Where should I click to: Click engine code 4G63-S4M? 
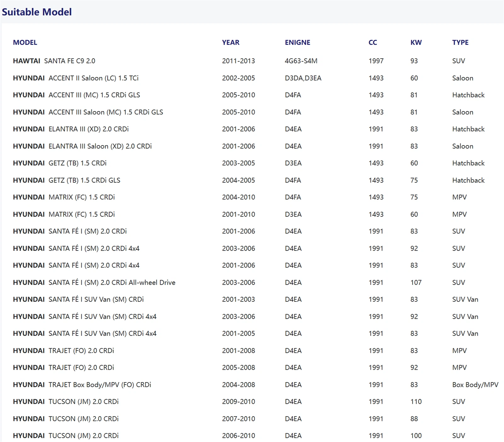pos(301,61)
